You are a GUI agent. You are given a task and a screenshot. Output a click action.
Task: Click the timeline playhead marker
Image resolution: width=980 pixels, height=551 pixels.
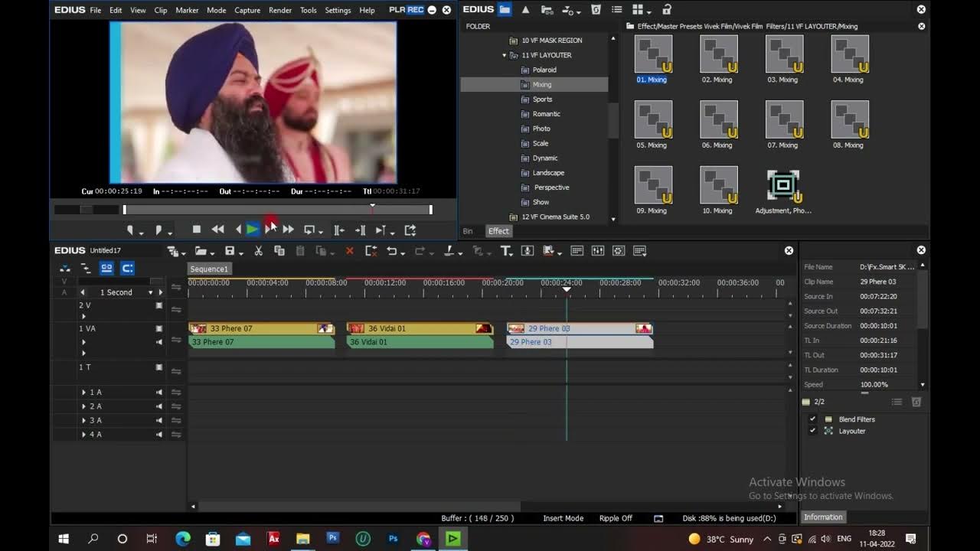[x=567, y=289]
